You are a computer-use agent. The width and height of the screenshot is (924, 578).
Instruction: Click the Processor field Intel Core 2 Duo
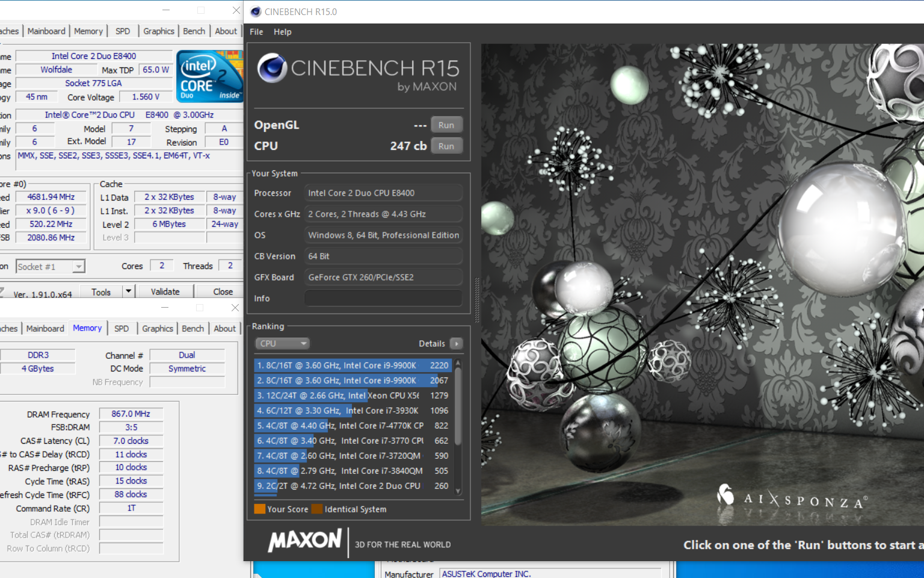(383, 193)
